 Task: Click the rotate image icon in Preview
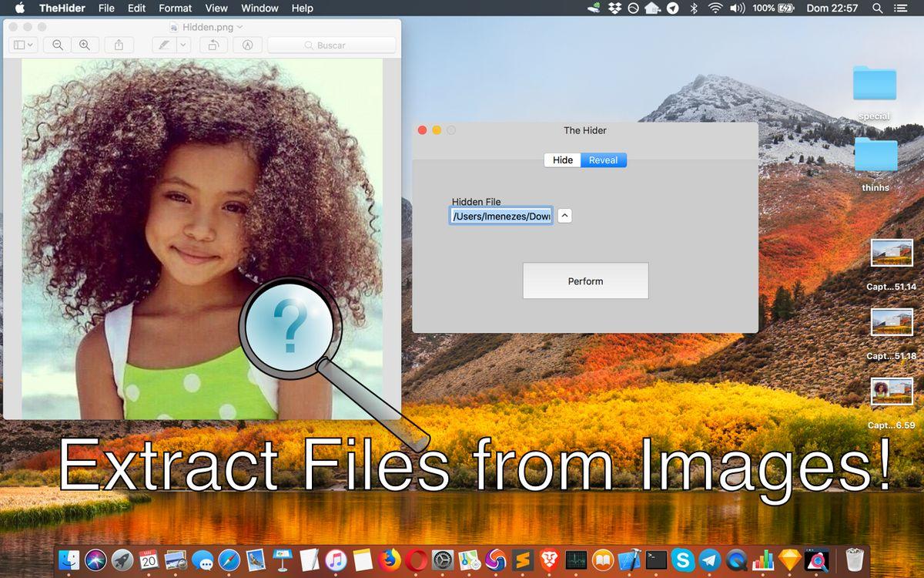tap(213, 45)
